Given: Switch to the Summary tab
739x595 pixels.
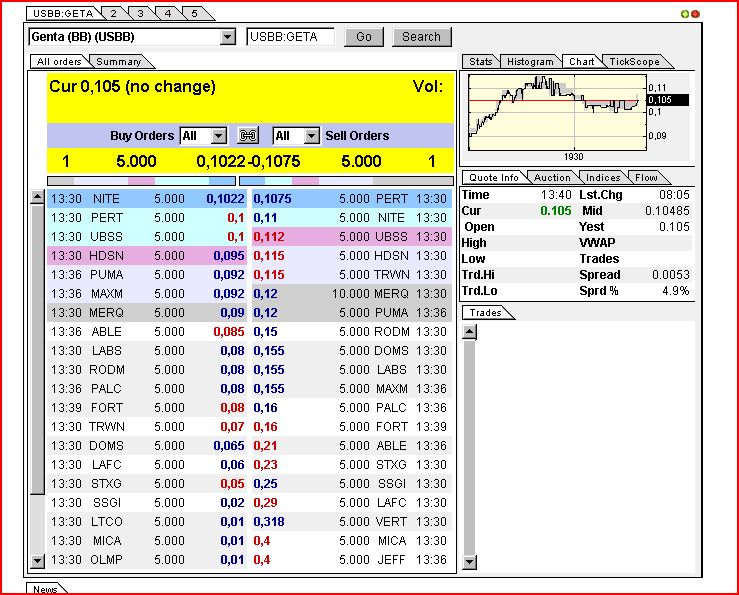Looking at the screenshot, I should [118, 62].
